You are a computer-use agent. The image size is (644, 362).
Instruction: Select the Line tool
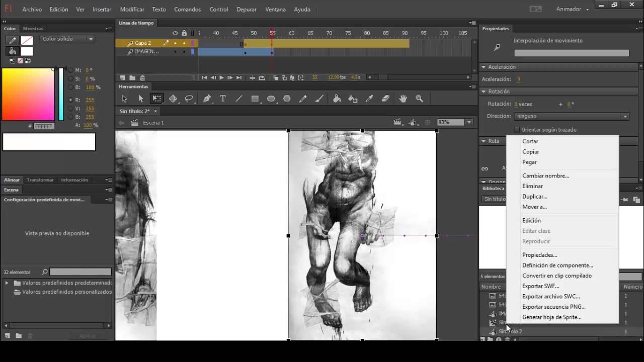pos(239,99)
